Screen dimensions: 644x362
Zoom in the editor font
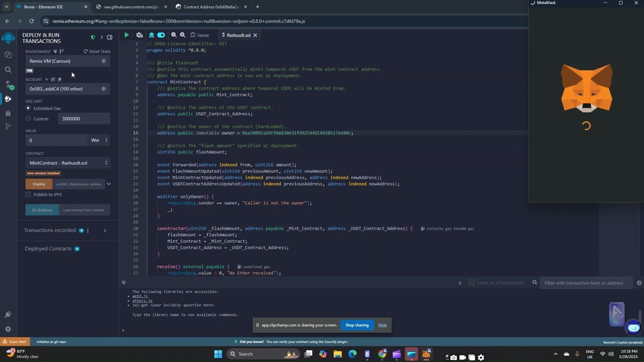pyautogui.click(x=183, y=35)
